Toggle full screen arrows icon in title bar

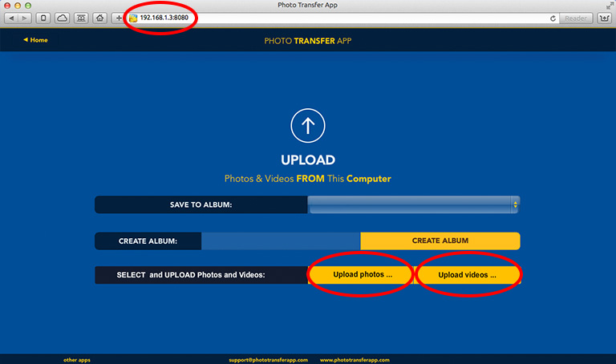pos(610,5)
